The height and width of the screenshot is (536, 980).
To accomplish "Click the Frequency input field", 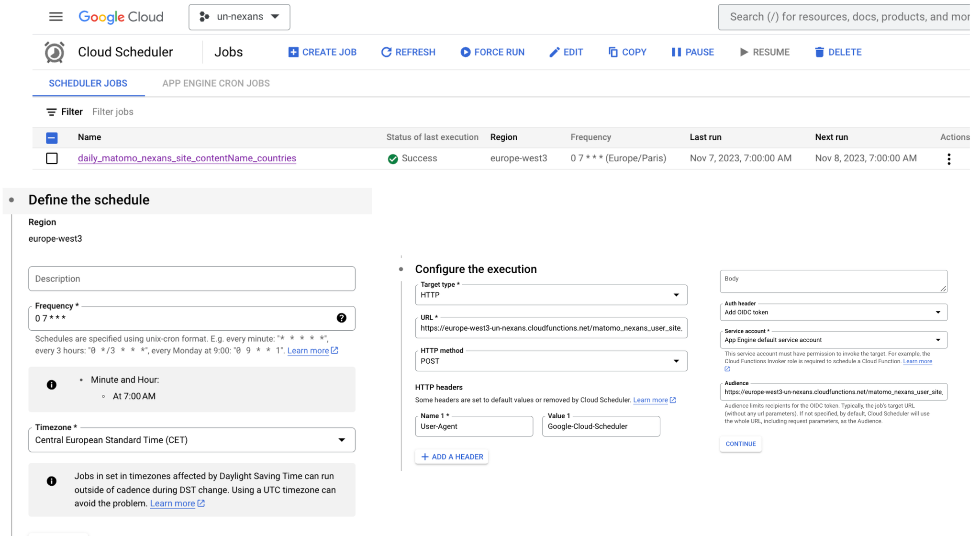I will (x=192, y=318).
